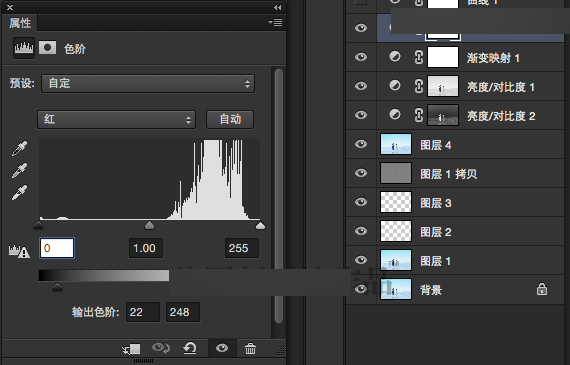The image size is (570, 365).
Task: Open the 红 channel dropdown
Action: click(x=116, y=119)
